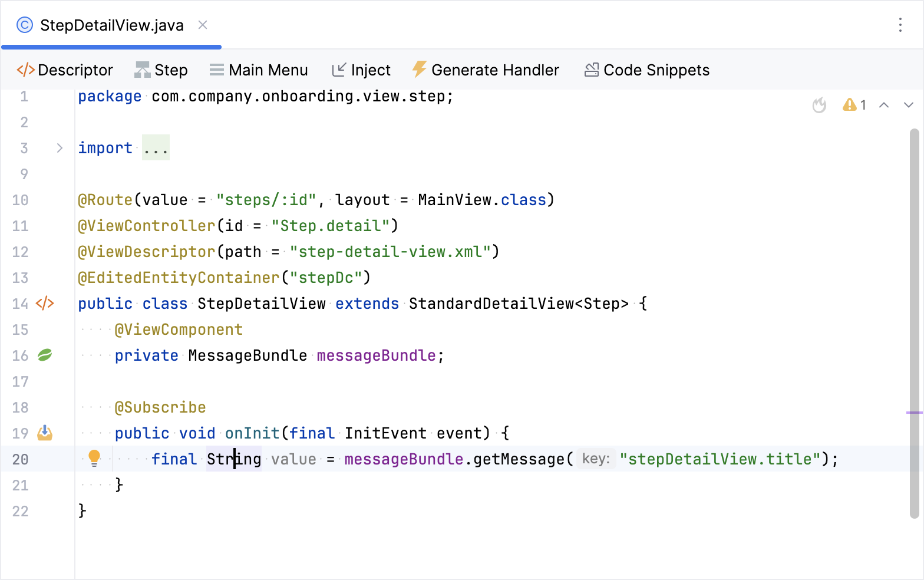The image size is (924, 580).
Task: Click the descriptor gutter icon on line 14
Action: tap(45, 304)
